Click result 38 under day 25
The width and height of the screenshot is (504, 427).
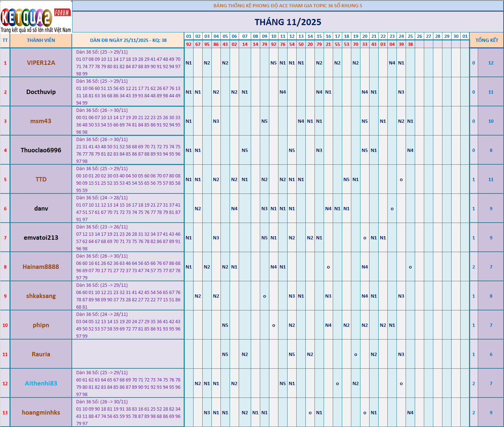click(x=410, y=44)
